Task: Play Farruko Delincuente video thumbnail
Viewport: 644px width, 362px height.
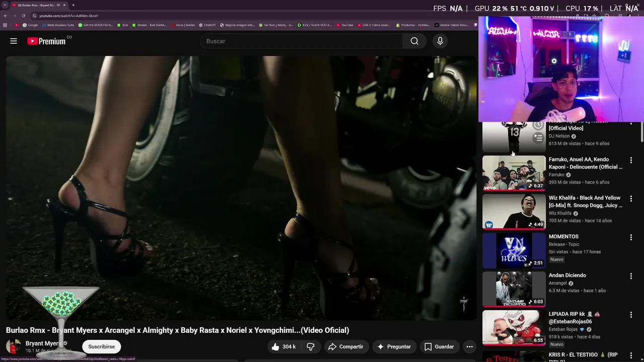Action: [514, 173]
